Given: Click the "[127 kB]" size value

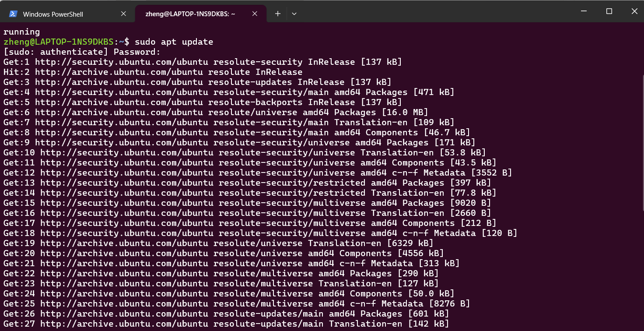Looking at the screenshot, I should 418,284.
